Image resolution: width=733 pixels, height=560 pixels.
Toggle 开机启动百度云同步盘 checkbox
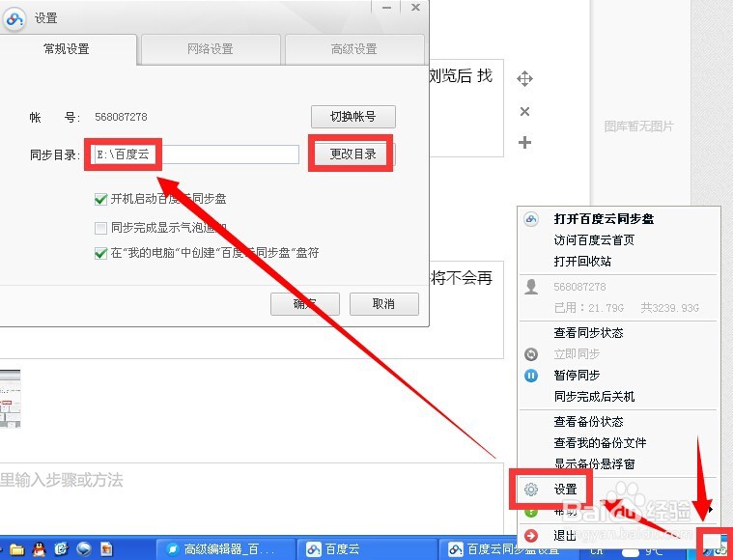tap(100, 200)
